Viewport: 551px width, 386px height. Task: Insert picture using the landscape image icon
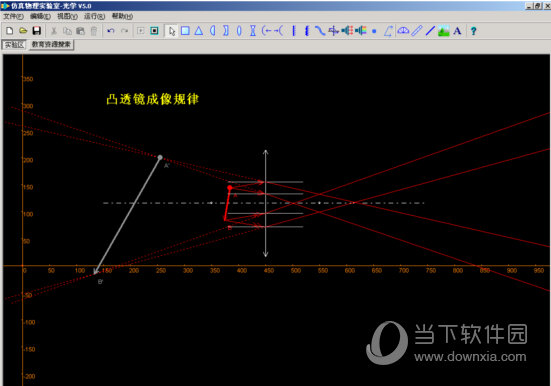pos(443,31)
